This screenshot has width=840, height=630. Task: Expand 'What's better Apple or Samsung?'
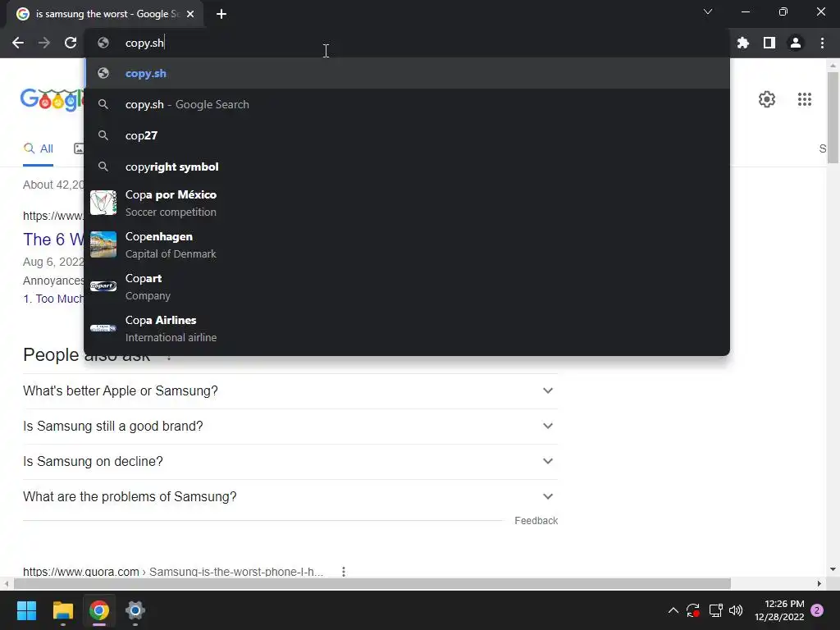pos(290,391)
